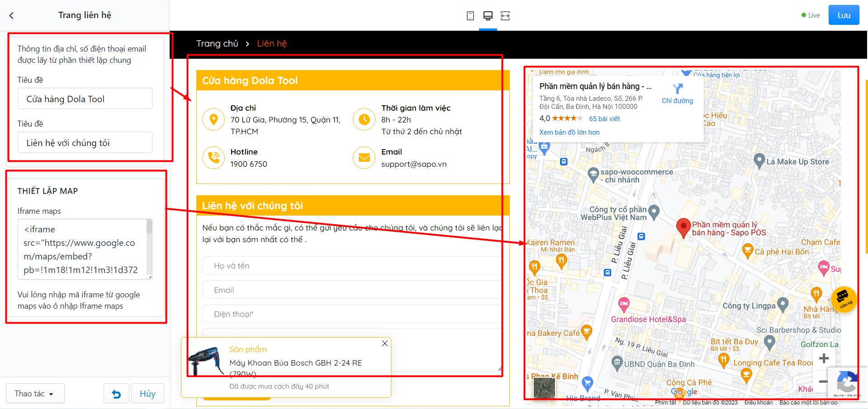Click the undo arrow button
The height and width of the screenshot is (409, 868).
pos(116,394)
